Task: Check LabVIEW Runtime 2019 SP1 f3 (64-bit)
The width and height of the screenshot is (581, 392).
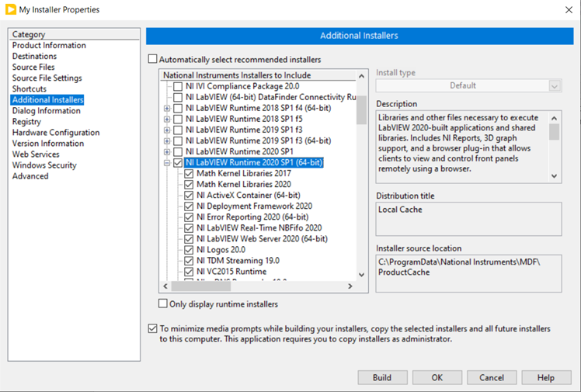Action: click(178, 140)
